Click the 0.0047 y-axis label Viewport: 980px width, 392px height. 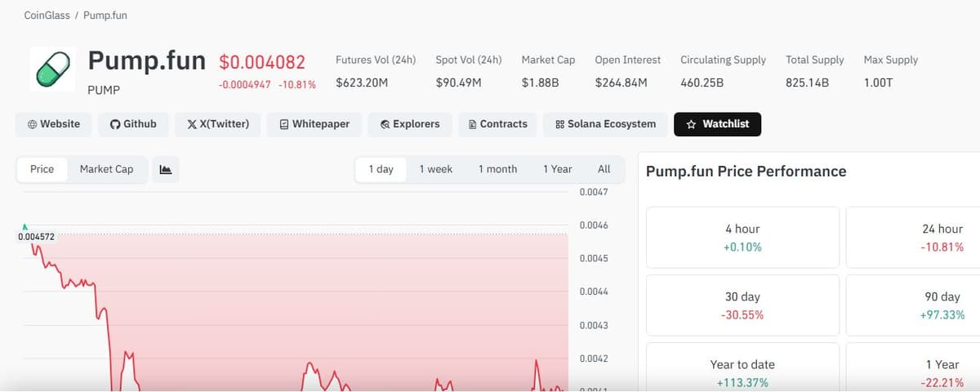[x=594, y=192]
